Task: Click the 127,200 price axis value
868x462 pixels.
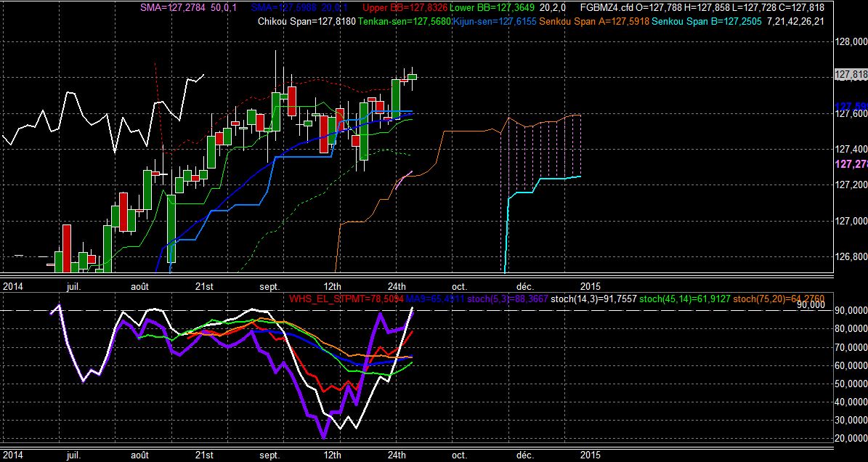Action: [851, 185]
